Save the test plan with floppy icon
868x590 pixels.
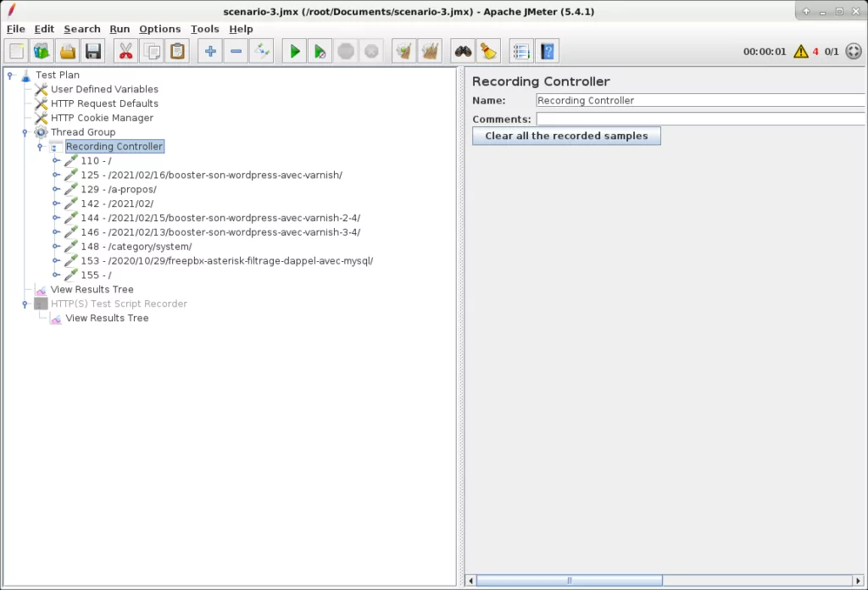pyautogui.click(x=93, y=52)
